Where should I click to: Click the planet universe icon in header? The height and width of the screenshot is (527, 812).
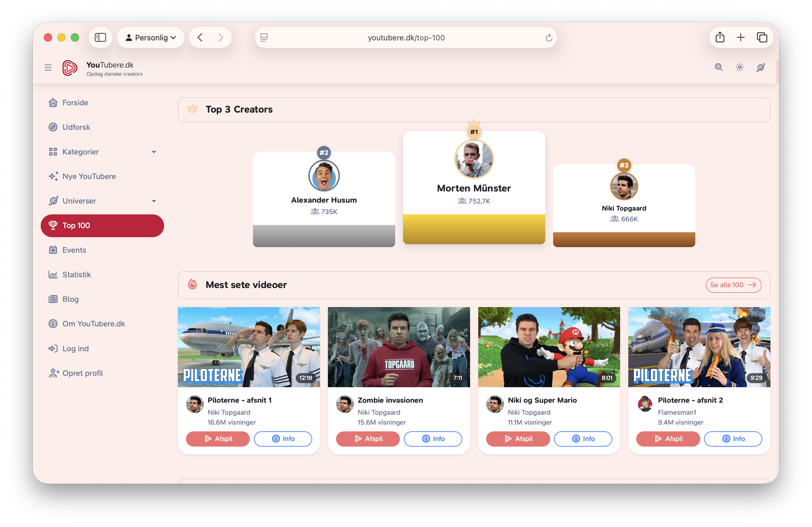pos(761,67)
